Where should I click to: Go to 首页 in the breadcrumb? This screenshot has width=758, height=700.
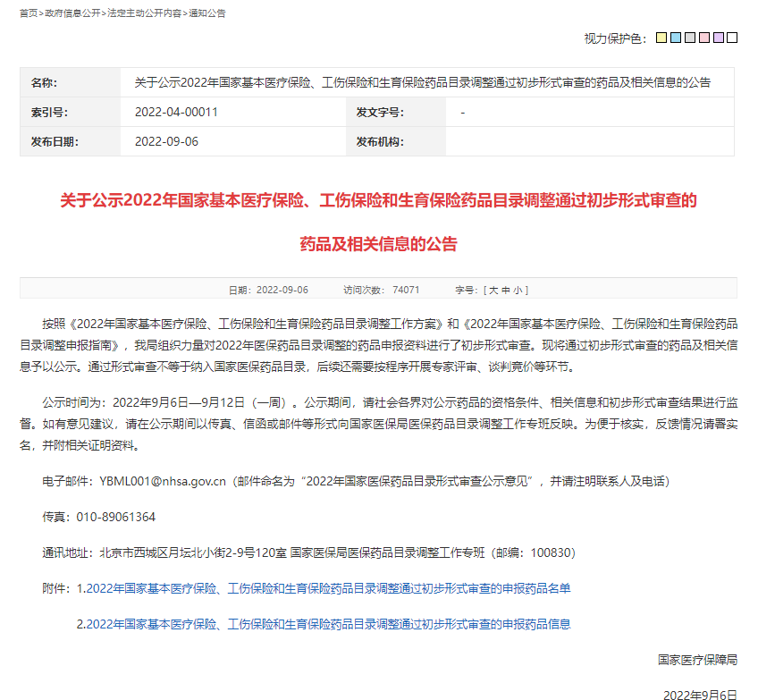(29, 13)
